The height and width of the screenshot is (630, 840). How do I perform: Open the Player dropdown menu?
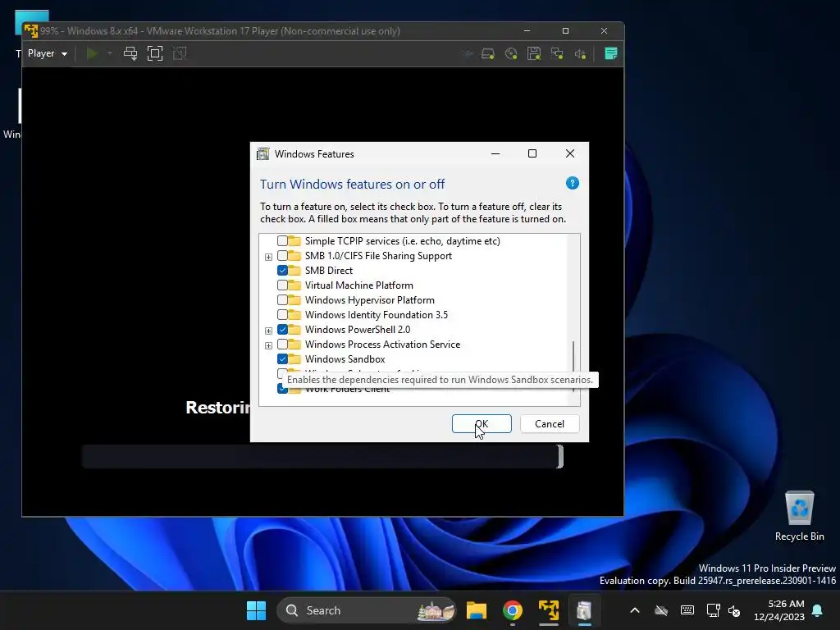(47, 53)
